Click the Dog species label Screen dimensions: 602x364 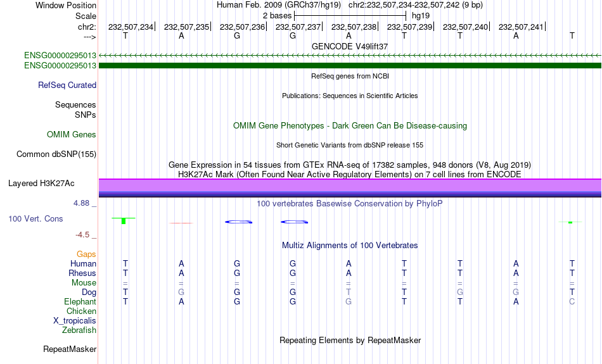89,292
